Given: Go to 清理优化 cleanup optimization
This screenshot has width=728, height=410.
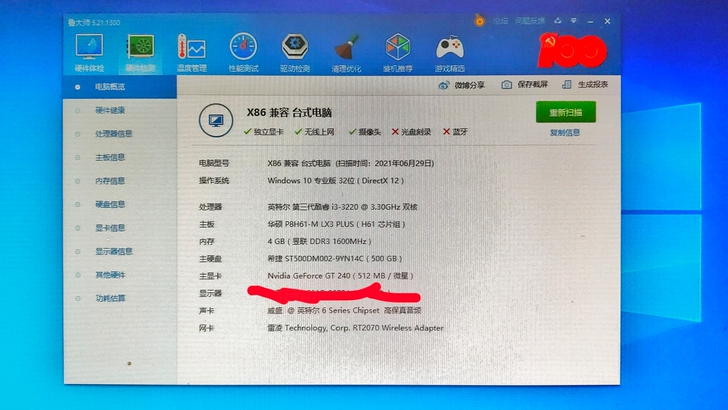Looking at the screenshot, I should coord(346,52).
